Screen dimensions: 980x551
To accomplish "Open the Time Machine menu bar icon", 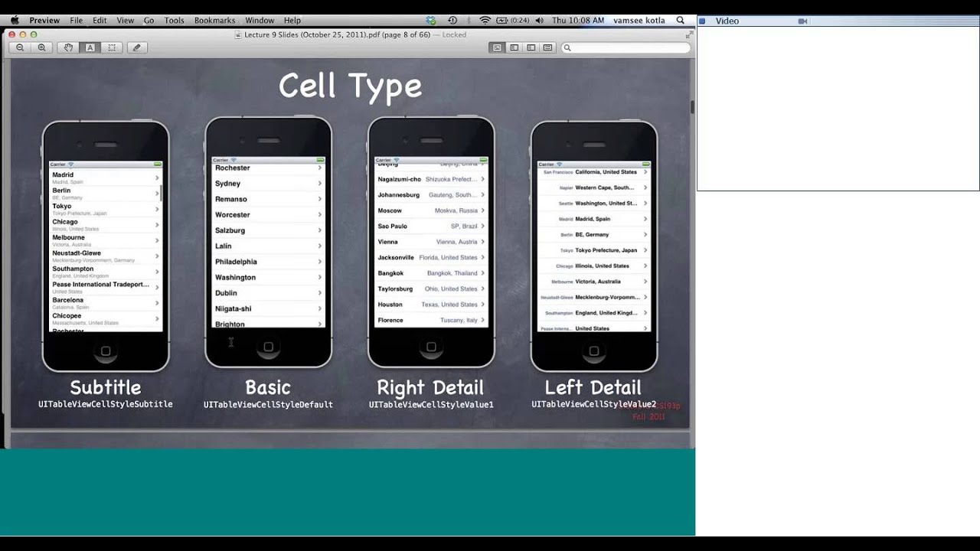I will 452,21.
